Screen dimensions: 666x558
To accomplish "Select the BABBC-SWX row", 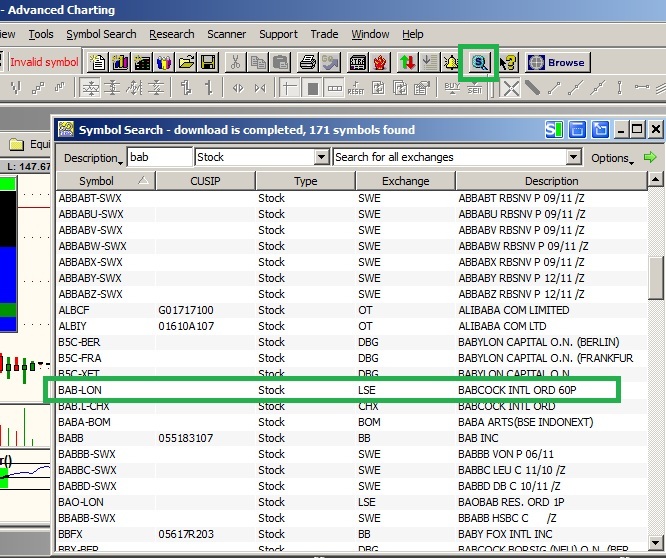I will [x=352, y=470].
